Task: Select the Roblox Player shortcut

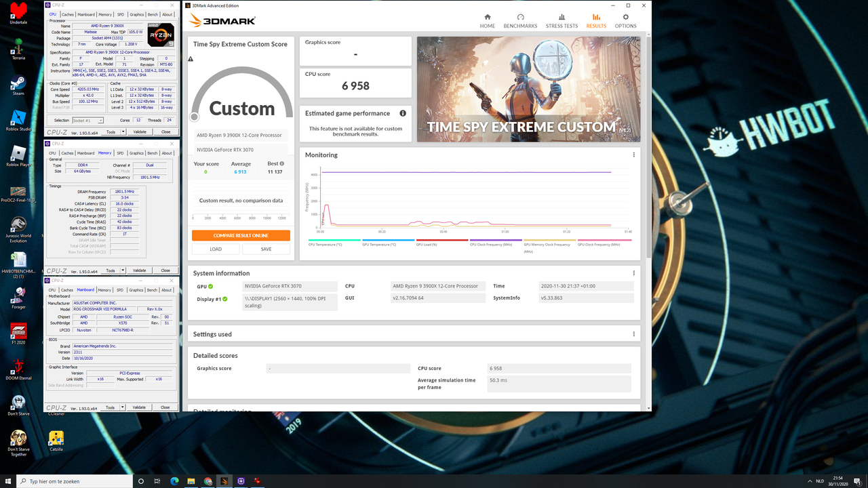Action: click(18, 157)
